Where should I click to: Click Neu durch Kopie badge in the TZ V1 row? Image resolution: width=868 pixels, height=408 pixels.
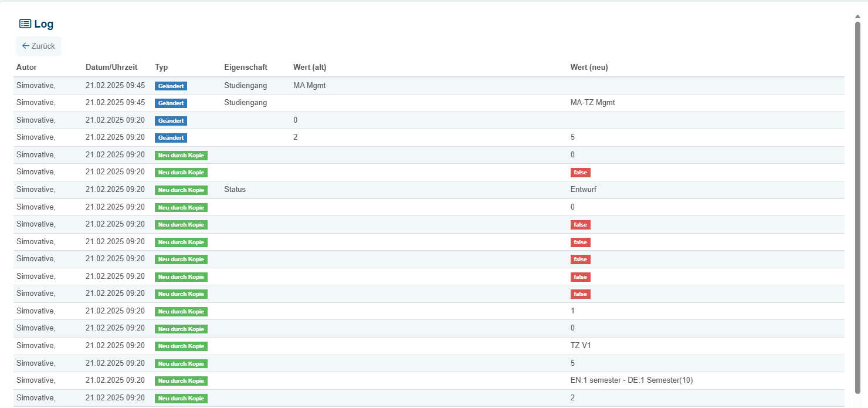tap(181, 346)
